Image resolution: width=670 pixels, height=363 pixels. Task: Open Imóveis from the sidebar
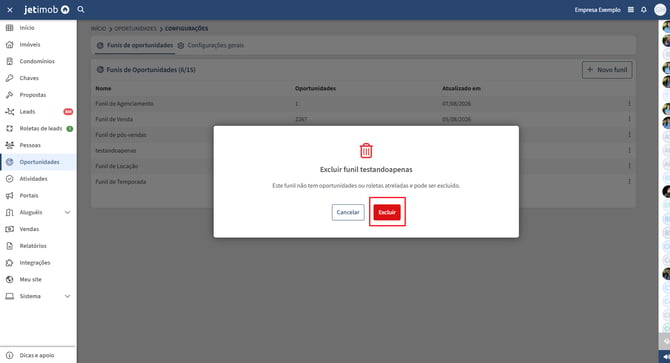point(29,44)
